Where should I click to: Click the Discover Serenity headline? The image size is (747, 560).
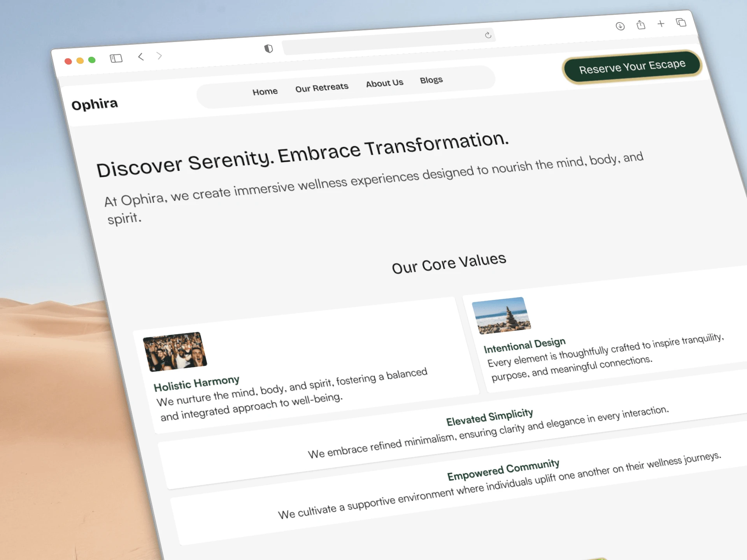pyautogui.click(x=303, y=155)
